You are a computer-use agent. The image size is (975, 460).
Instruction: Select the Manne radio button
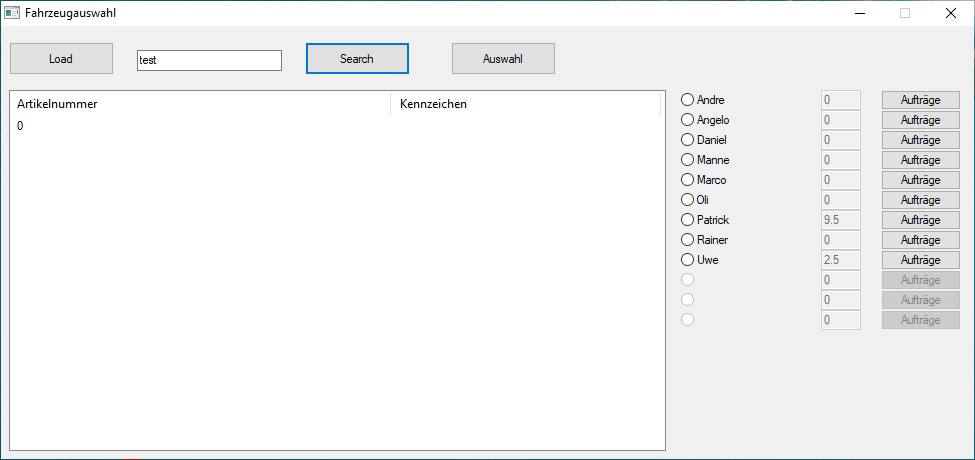tap(687, 160)
